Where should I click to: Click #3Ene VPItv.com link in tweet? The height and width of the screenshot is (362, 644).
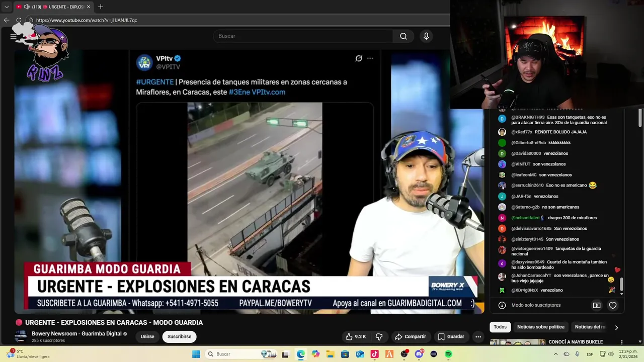(257, 92)
